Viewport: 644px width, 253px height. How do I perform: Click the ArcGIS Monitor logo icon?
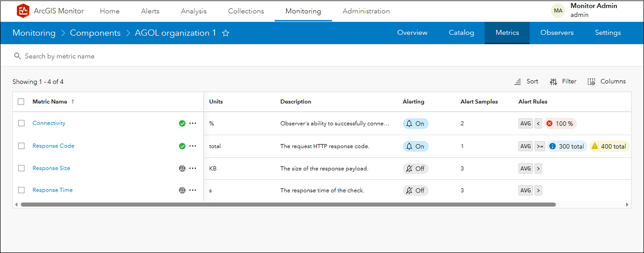[x=23, y=11]
